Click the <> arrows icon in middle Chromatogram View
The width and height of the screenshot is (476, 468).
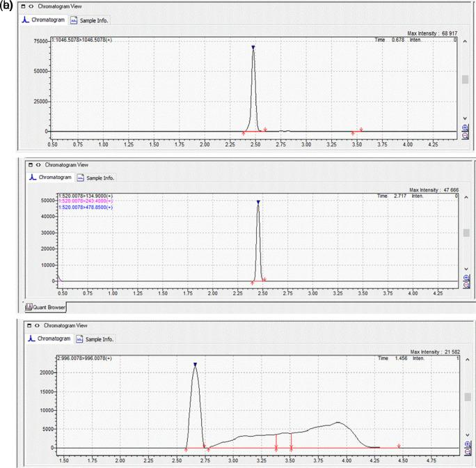38,165
